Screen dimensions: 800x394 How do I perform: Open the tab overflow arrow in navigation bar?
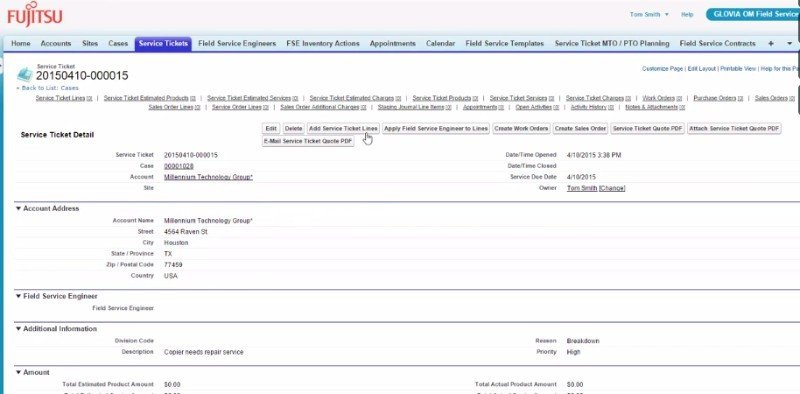pyautogui.click(x=789, y=44)
